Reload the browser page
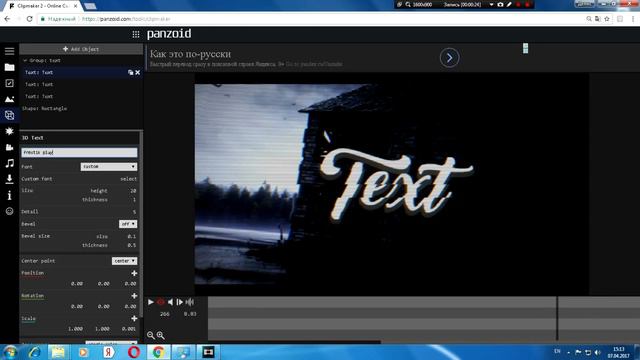Viewport: 640px width, 360px height. (x=29, y=19)
